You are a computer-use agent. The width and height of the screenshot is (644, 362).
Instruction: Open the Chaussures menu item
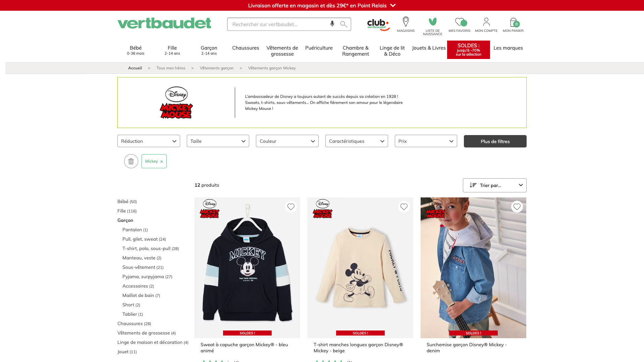246,48
